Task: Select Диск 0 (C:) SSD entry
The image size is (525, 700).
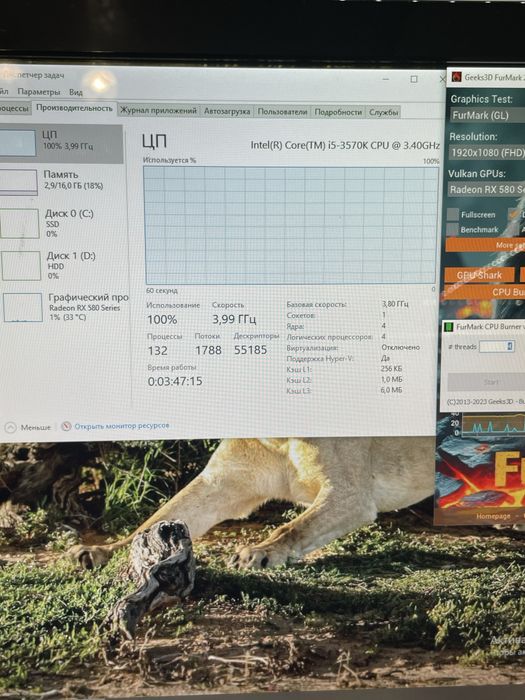Action: click(63, 223)
